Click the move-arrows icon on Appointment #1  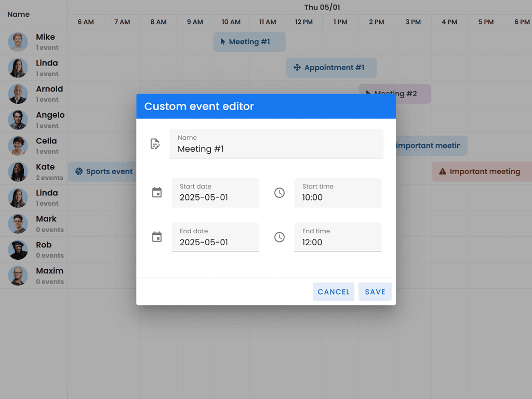tap(298, 68)
